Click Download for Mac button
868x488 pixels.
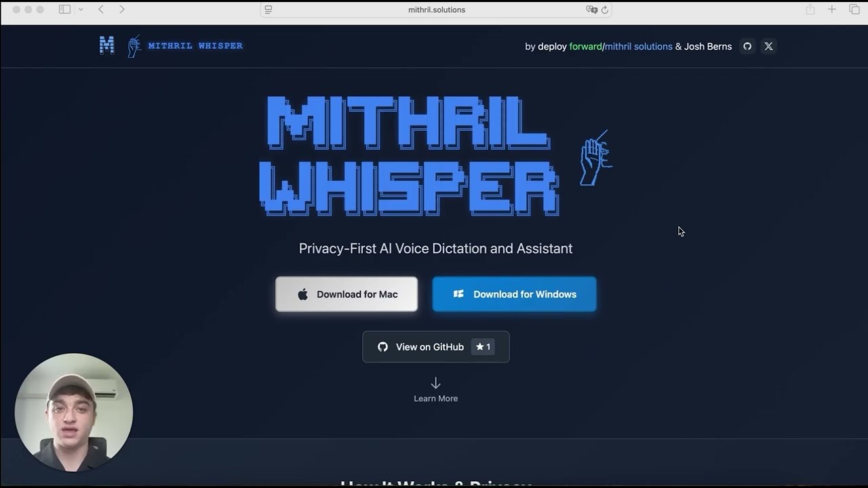(x=347, y=294)
